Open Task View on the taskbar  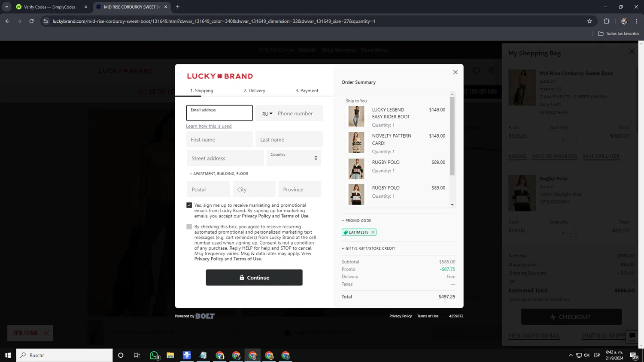click(x=137, y=355)
